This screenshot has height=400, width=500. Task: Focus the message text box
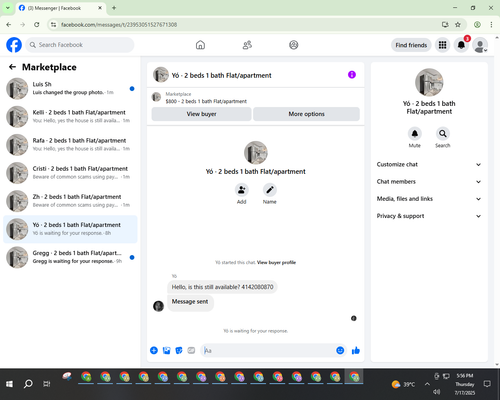pos(269,350)
